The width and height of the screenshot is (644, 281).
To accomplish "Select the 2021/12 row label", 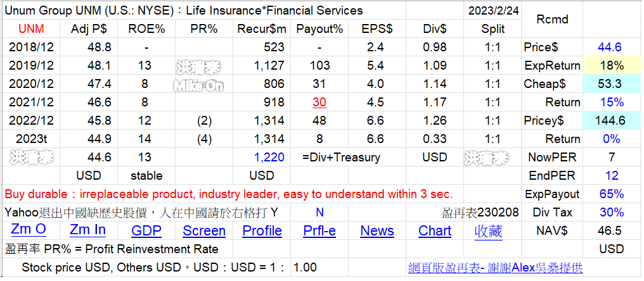I will [x=32, y=102].
